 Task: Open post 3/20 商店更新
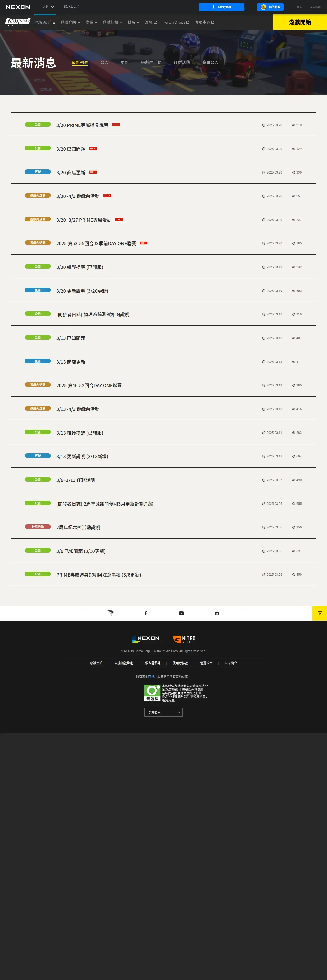(71, 172)
